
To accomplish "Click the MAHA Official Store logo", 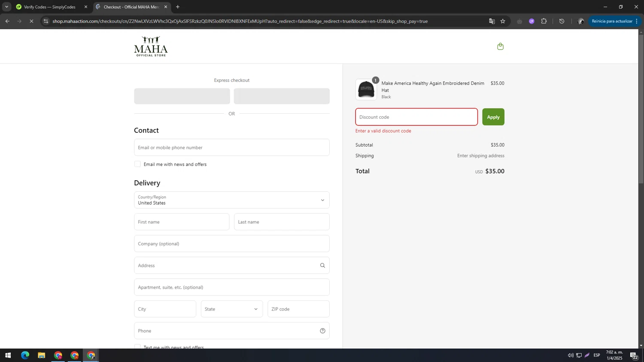I will point(151,46).
